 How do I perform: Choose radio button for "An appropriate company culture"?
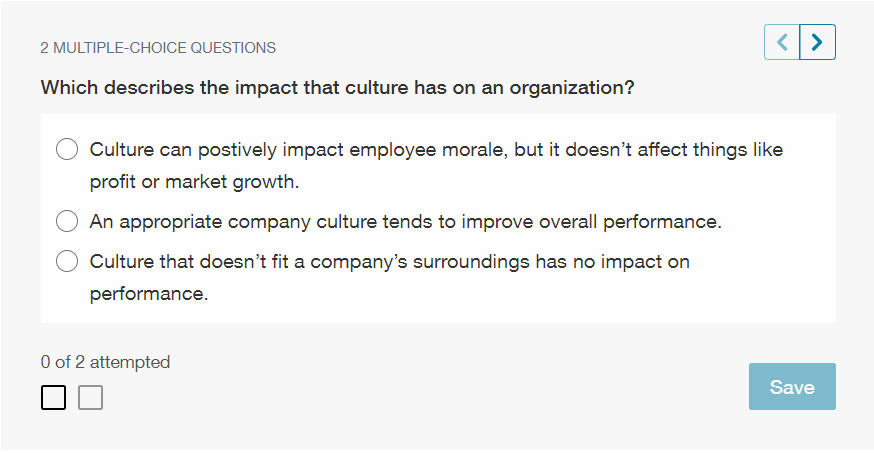tap(67, 222)
